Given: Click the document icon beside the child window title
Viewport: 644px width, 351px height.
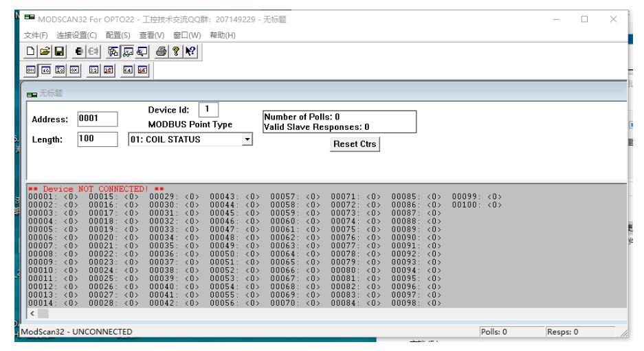Looking at the screenshot, I should [x=32, y=94].
